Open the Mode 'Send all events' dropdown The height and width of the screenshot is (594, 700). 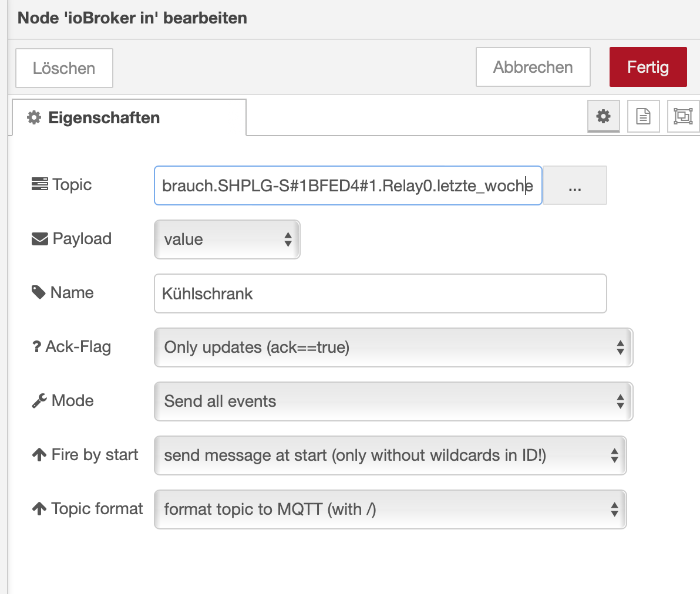click(393, 401)
